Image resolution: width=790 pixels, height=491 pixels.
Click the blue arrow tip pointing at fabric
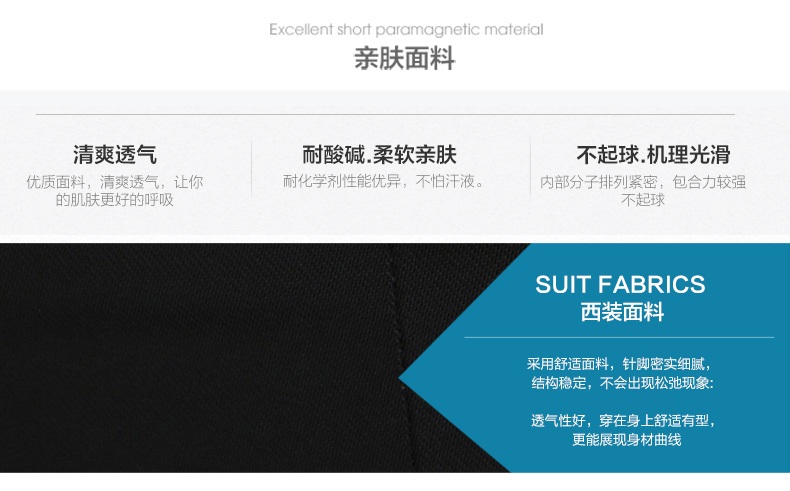pos(403,378)
